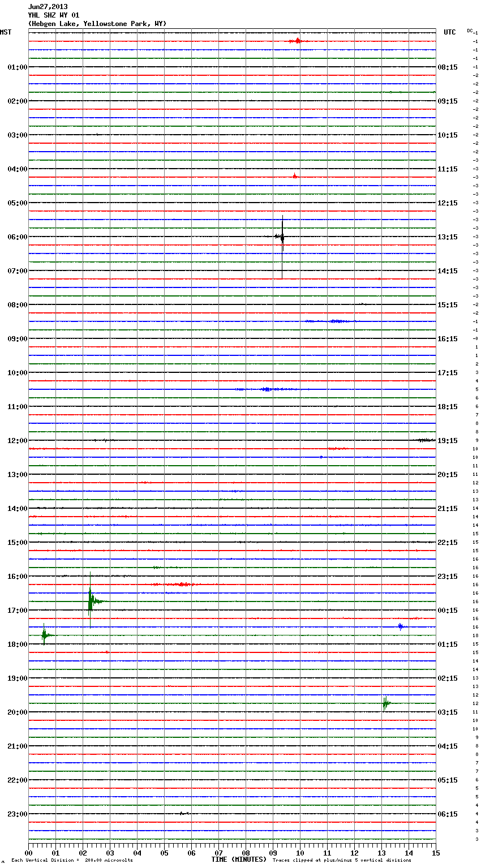Click the minute 15 tick label on bottom axis
The height and width of the screenshot is (868, 481).
tap(436, 853)
